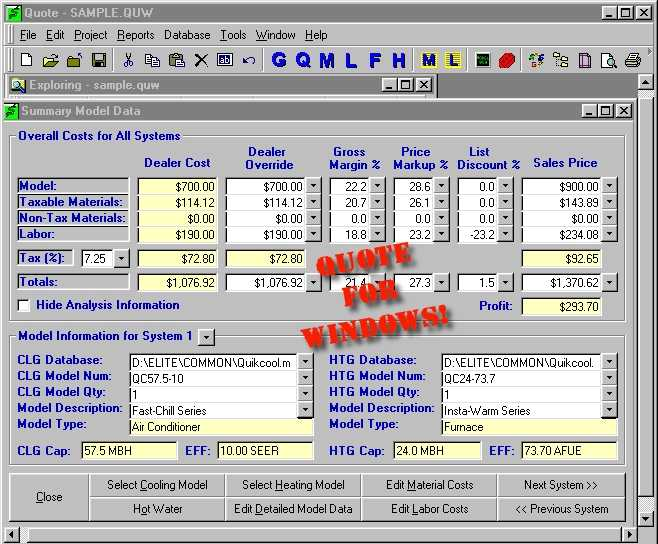
Task: Toggle Hide Analysis Information checkbox
Action: coord(25,305)
